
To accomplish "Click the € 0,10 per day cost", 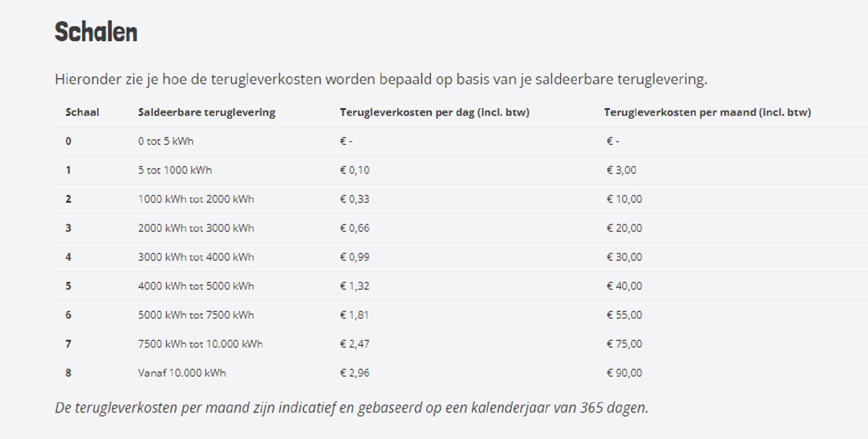I will [354, 170].
